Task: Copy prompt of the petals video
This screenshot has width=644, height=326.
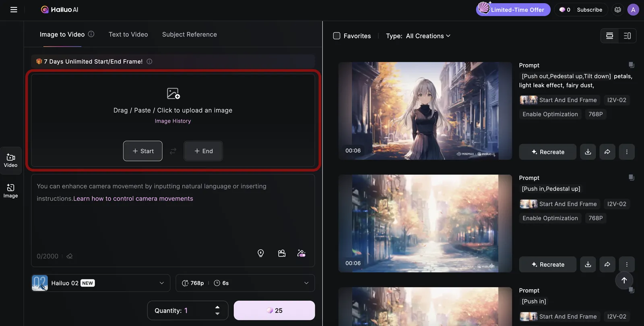Action: (631, 65)
